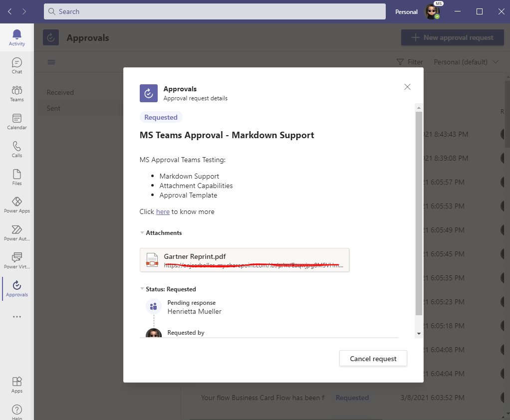The image size is (510, 420).
Task: Switch to the Received tab
Action: coord(60,92)
